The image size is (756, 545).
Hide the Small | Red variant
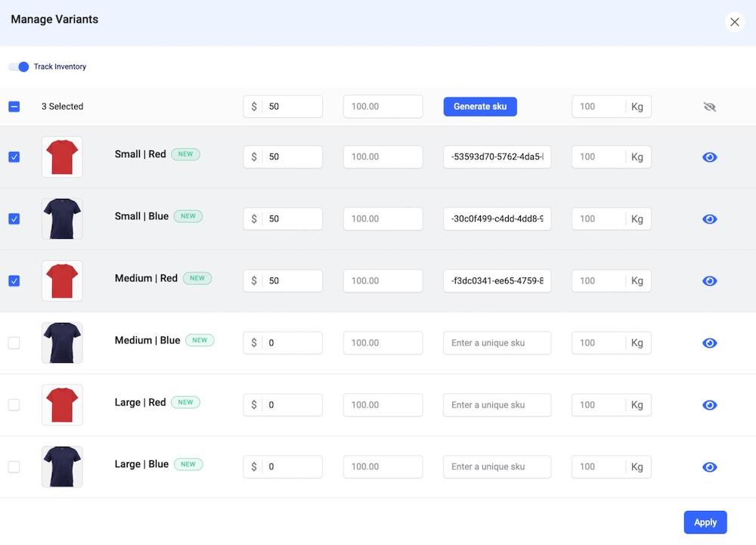[709, 157]
